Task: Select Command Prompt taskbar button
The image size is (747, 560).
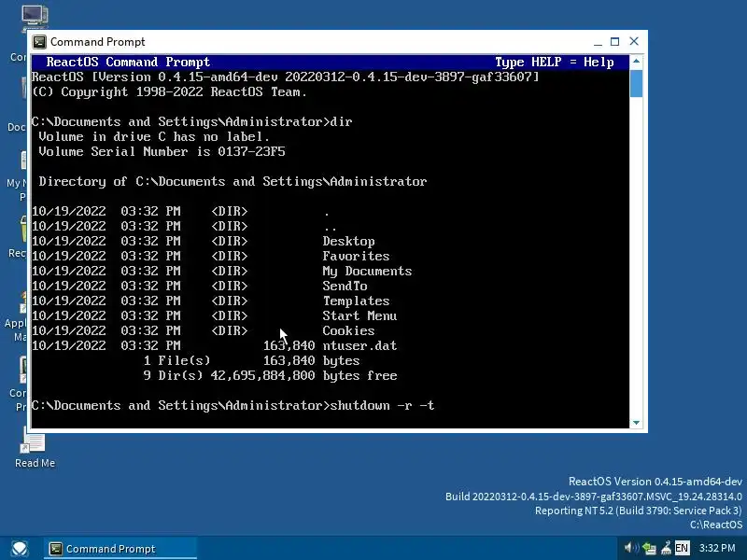Action: click(120, 549)
